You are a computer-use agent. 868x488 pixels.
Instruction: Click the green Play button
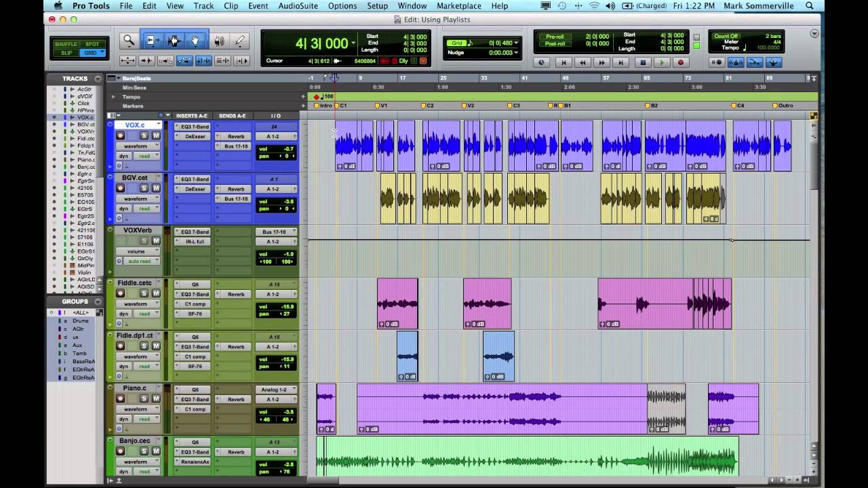tap(663, 62)
